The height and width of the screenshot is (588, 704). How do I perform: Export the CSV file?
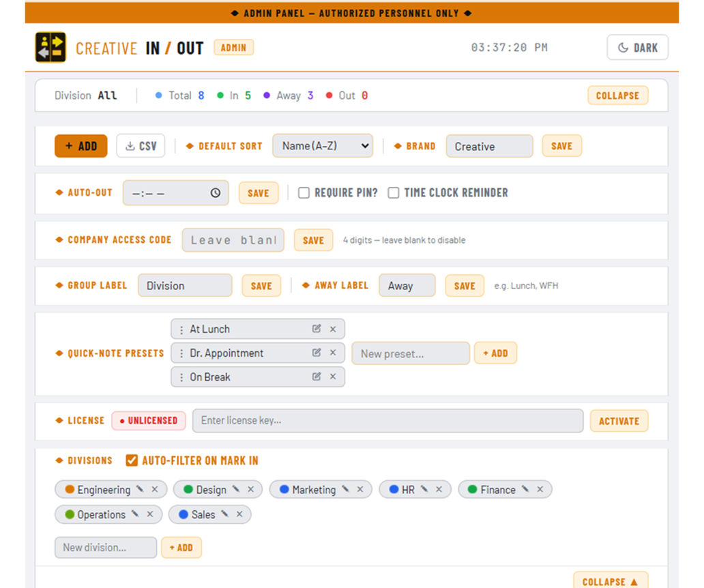pyautogui.click(x=141, y=146)
